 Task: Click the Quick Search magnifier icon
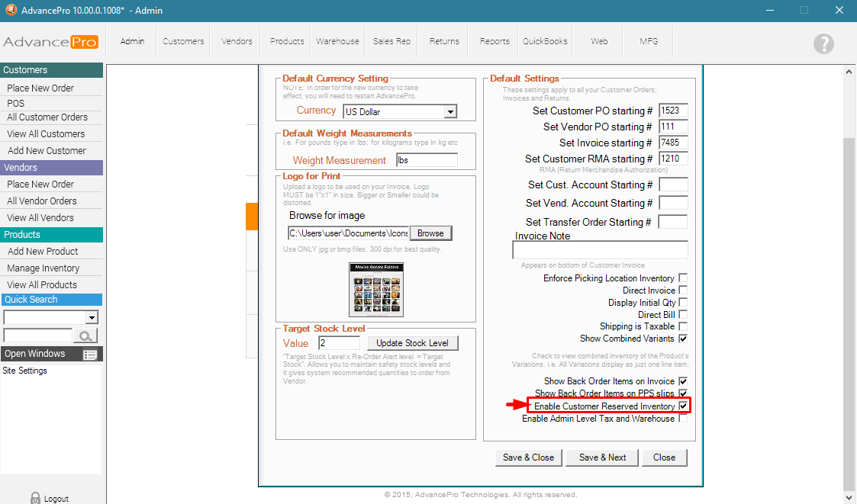(85, 335)
